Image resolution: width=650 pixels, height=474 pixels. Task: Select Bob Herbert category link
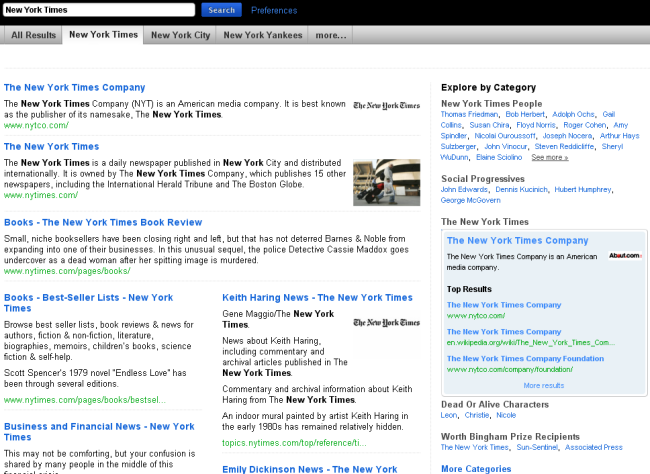525,114
